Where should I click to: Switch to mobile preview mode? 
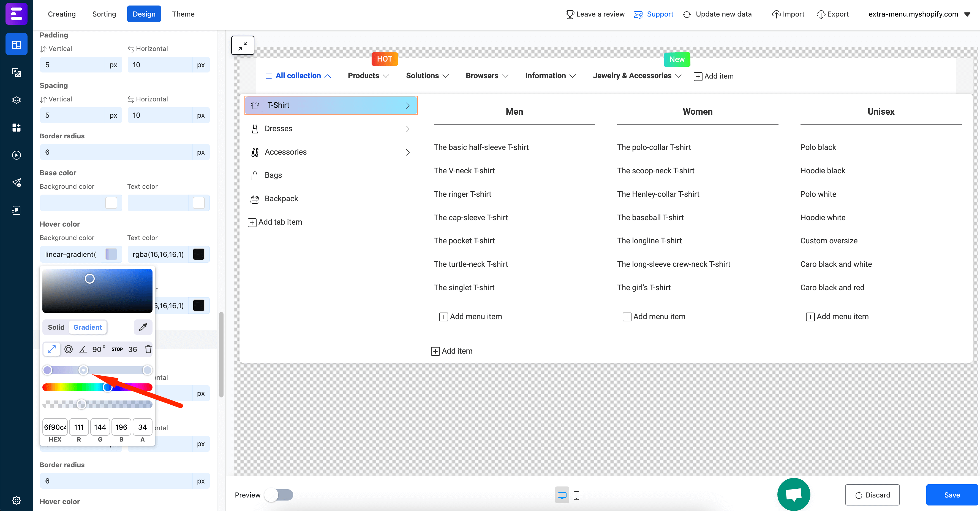tap(576, 495)
